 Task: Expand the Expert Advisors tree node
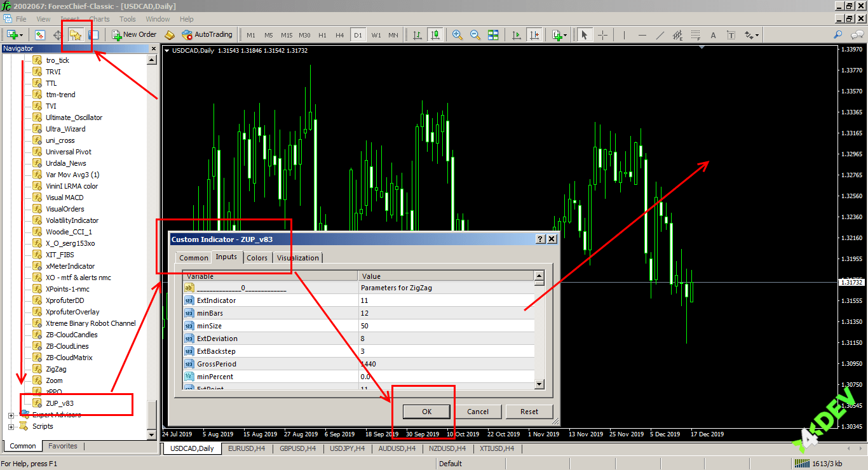[11, 415]
